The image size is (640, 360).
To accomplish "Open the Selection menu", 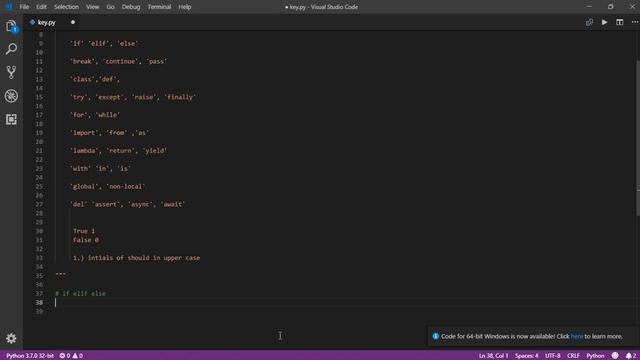I will (66, 7).
